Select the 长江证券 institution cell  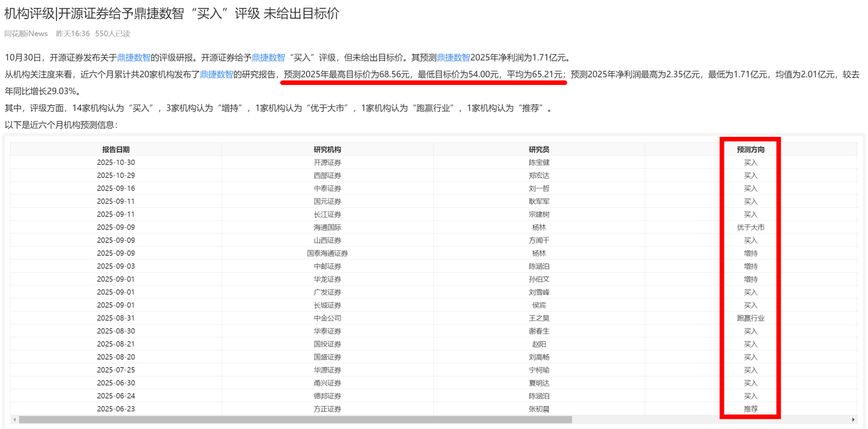[328, 214]
